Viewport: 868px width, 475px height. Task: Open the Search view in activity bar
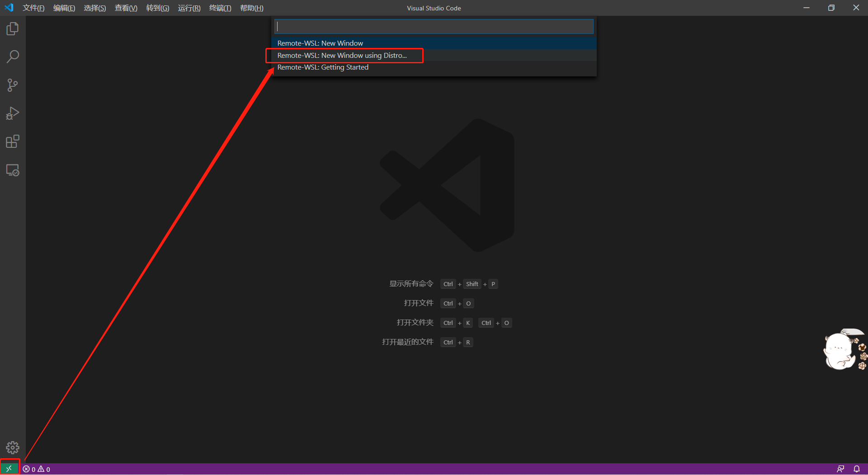click(x=13, y=57)
